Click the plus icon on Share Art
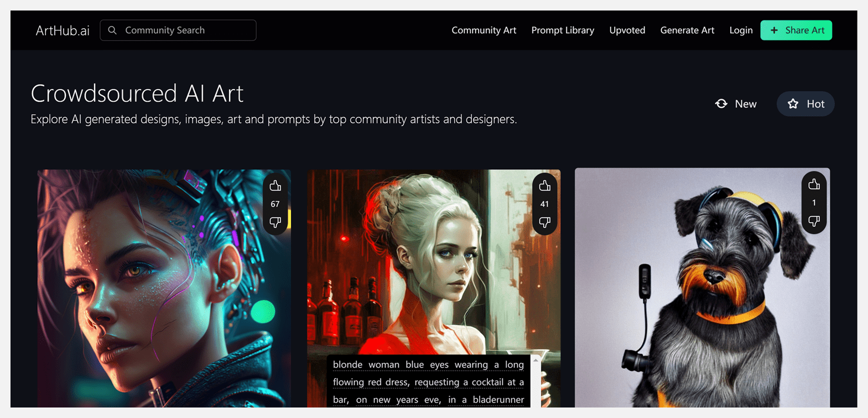 774,30
